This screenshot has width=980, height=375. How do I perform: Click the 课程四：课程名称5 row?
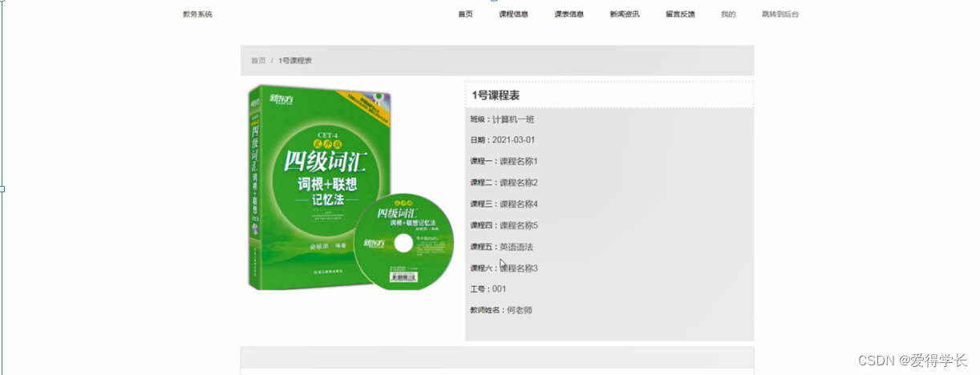tap(504, 225)
